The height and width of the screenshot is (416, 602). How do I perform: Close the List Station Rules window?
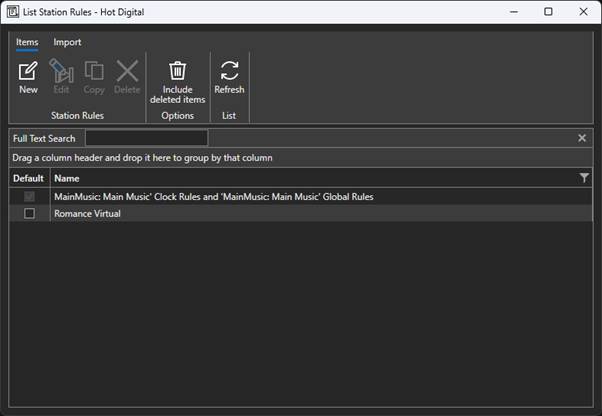click(583, 12)
